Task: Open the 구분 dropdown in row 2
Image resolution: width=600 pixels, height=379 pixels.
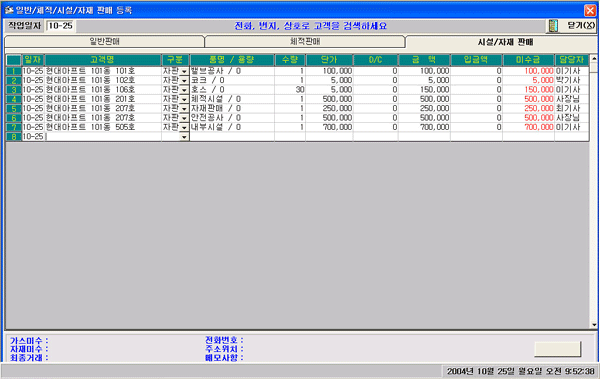Action: click(x=184, y=81)
